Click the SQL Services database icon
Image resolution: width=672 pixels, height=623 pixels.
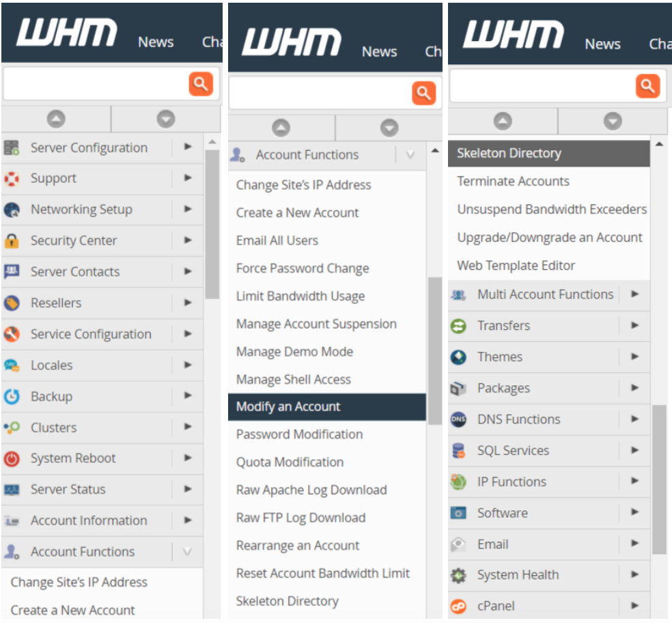pyautogui.click(x=458, y=450)
